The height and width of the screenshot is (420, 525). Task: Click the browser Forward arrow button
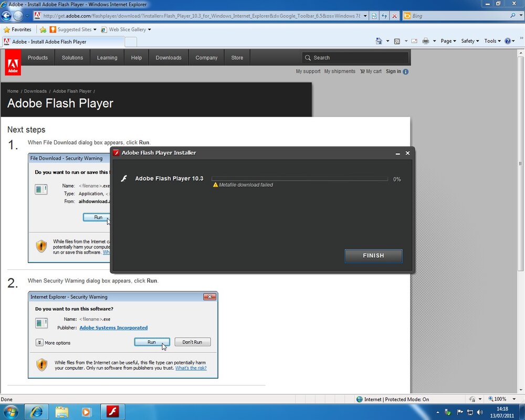click(18, 16)
